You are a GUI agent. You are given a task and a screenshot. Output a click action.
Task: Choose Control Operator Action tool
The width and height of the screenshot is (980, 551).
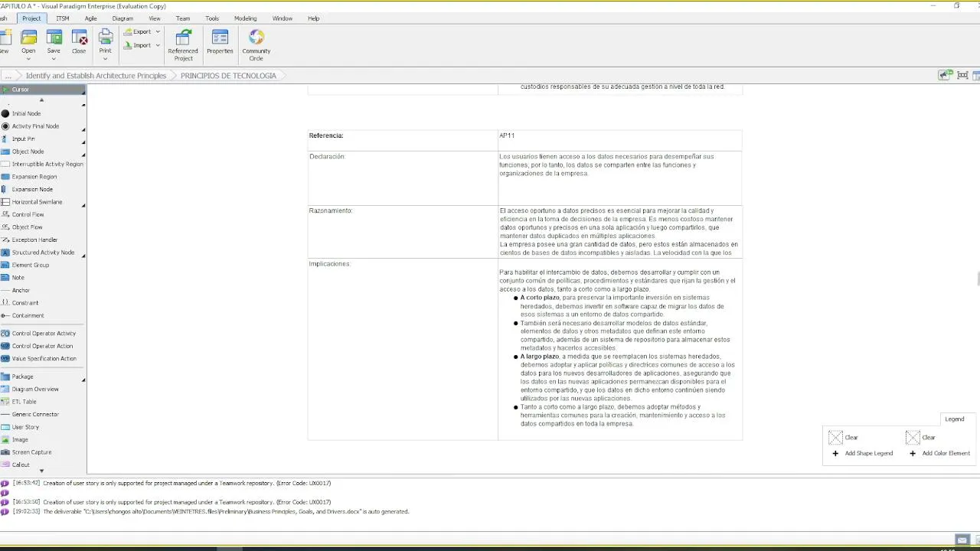43,346
